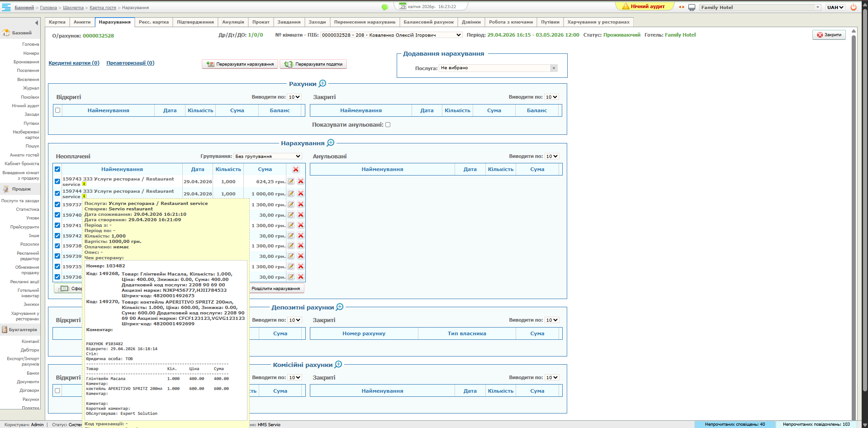Image resolution: width=868 pixels, height=428 pixels.
Task: Click info icon on charge 159743
Action: 84,184
